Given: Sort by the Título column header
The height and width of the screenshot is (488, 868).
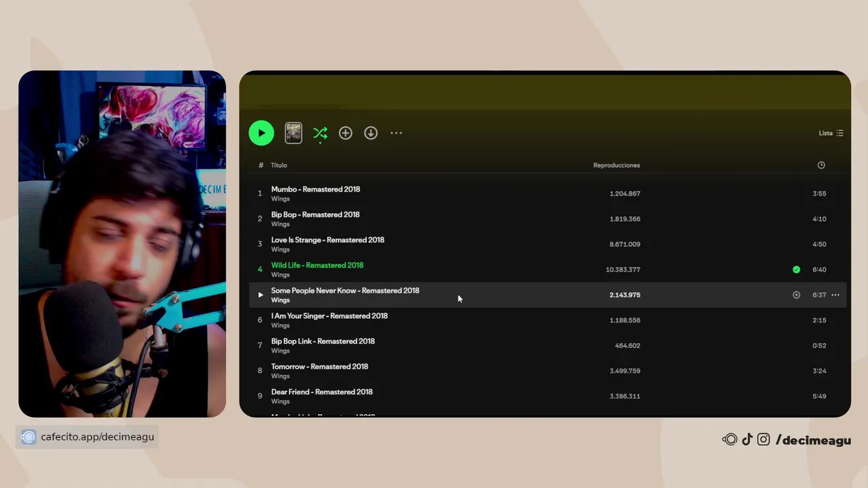Looking at the screenshot, I should (x=279, y=165).
